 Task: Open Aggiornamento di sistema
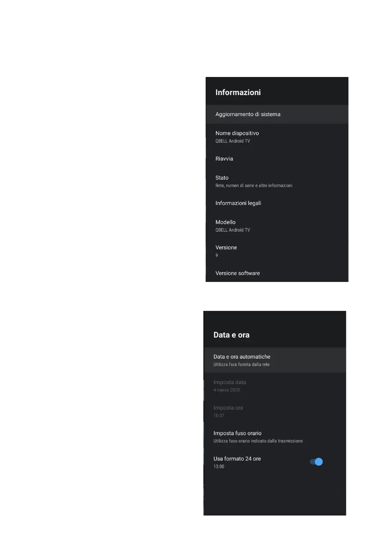277,114
